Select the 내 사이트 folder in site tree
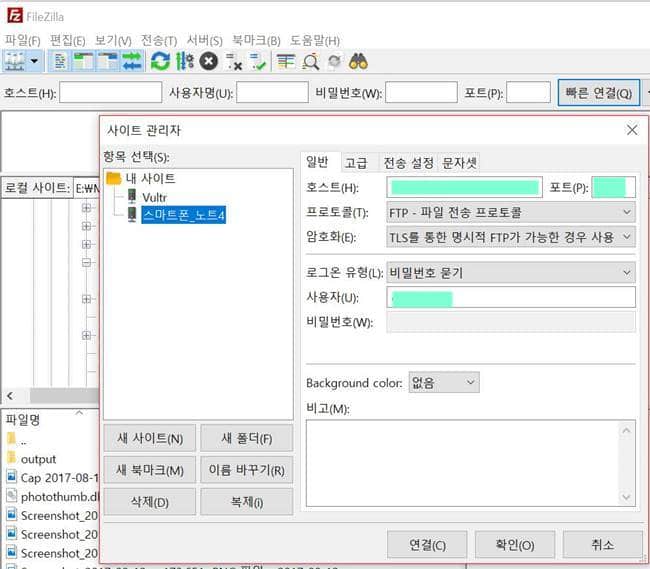The width and height of the screenshot is (650, 569). pyautogui.click(x=150, y=179)
